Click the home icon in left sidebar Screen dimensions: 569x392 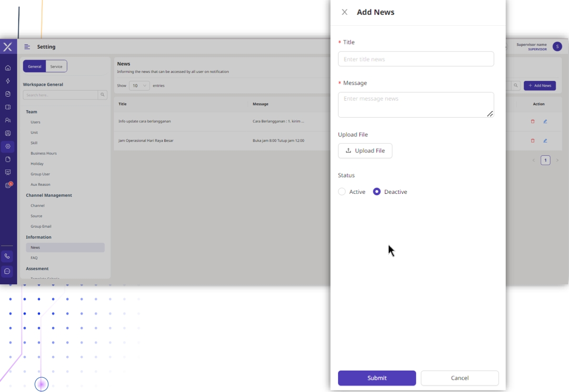click(x=8, y=68)
